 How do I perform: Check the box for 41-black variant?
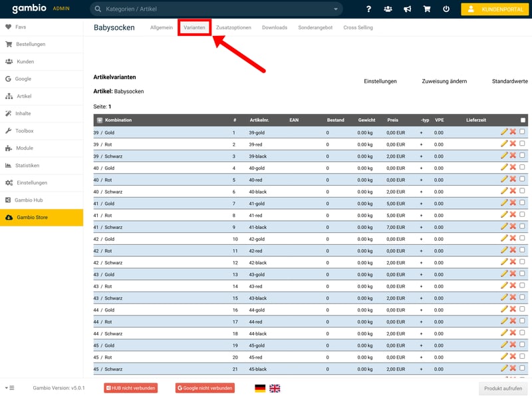tap(522, 226)
